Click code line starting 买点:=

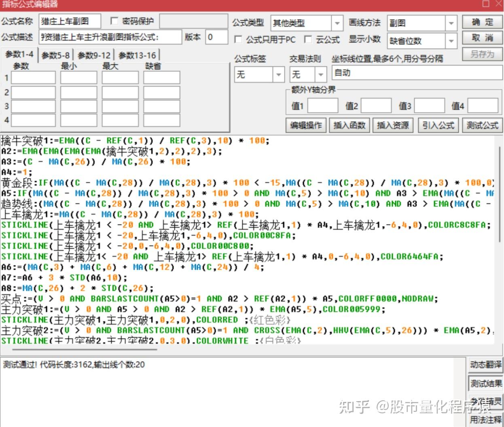click(219, 299)
